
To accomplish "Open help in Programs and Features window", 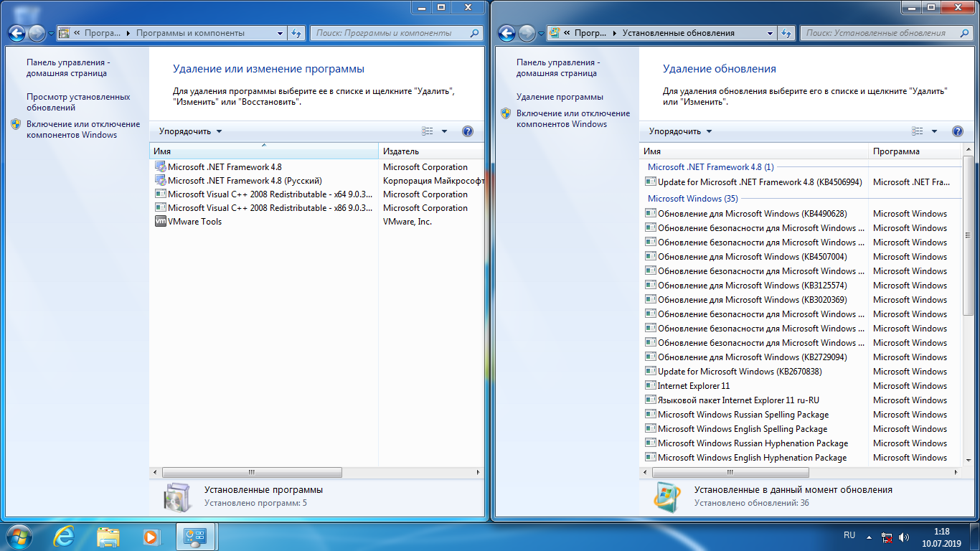I will [x=468, y=131].
